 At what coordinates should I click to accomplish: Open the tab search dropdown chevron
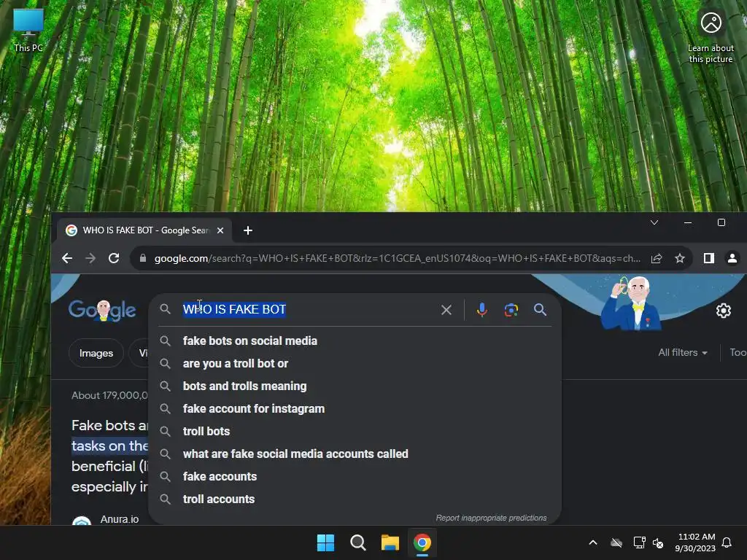coord(654,222)
